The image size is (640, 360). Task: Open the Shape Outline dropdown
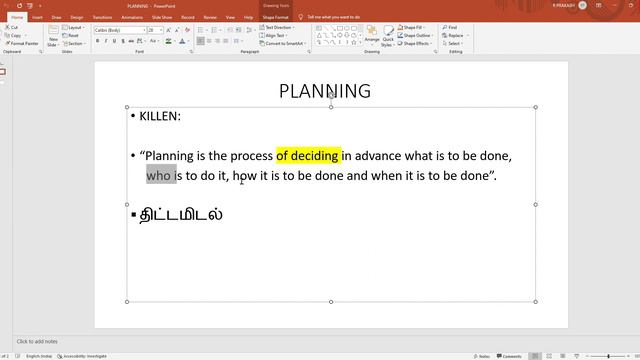(416, 36)
